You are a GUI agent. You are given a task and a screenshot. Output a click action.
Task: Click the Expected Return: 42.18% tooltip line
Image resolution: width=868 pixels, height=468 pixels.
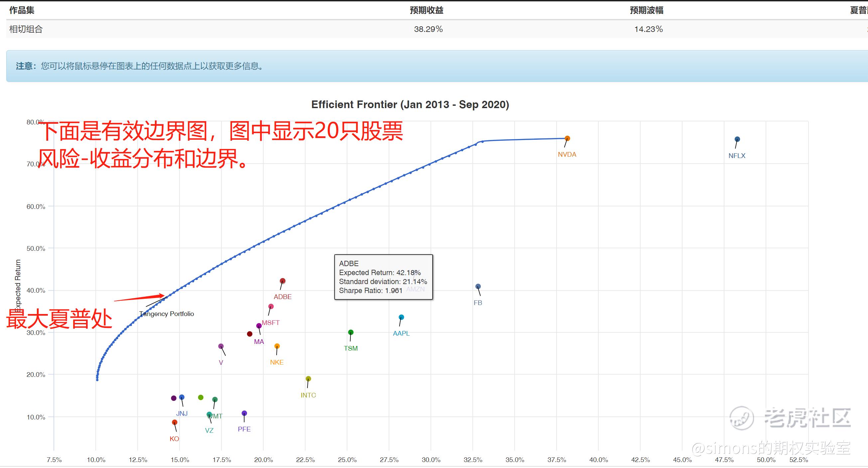(380, 272)
